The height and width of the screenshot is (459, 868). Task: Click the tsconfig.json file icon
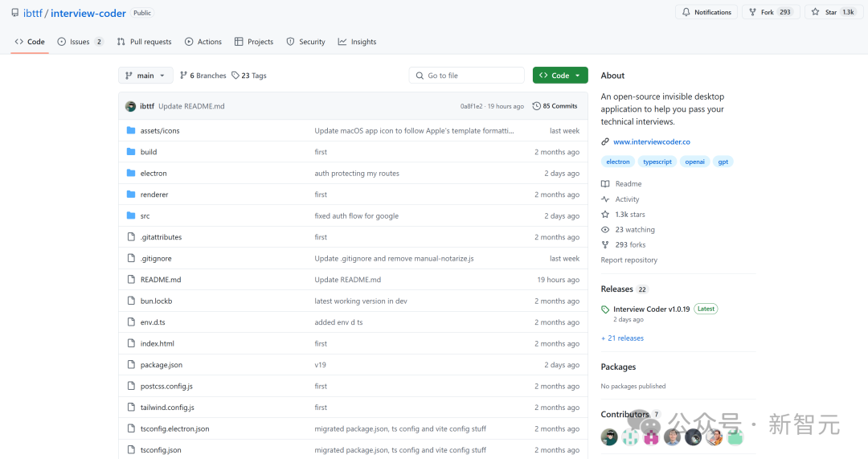point(131,449)
